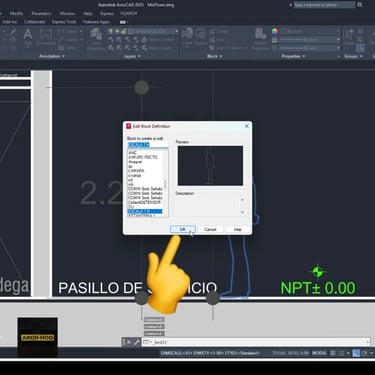Select the Text tool in Annotation panel

point(28,37)
